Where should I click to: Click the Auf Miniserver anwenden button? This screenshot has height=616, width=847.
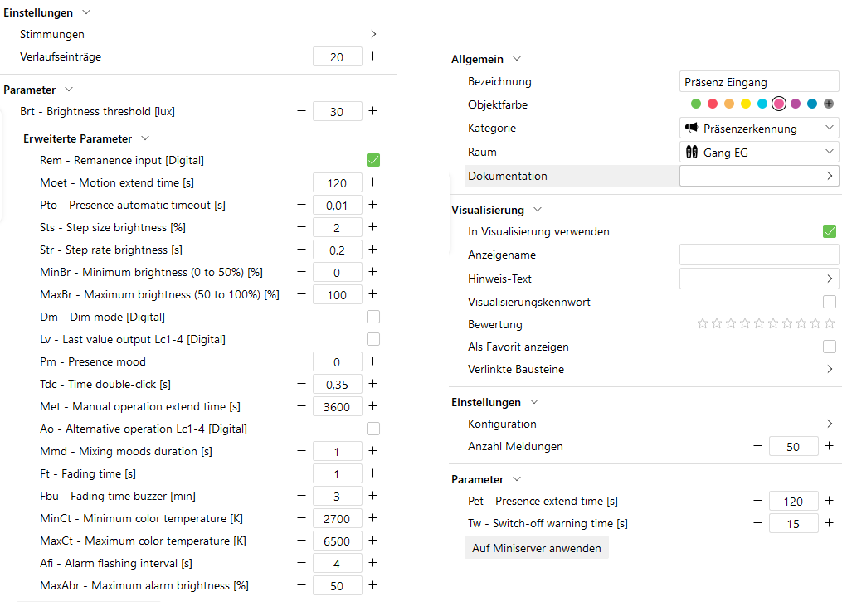(x=536, y=547)
